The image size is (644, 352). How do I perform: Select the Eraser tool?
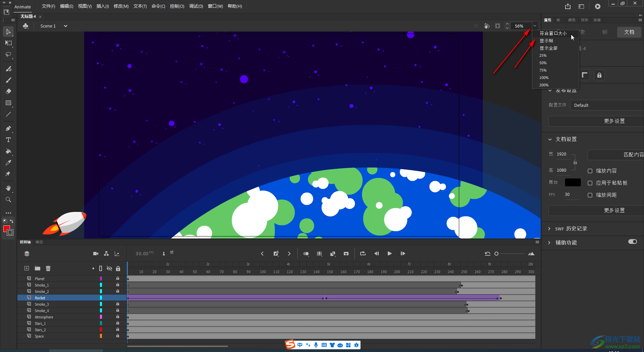(8, 91)
